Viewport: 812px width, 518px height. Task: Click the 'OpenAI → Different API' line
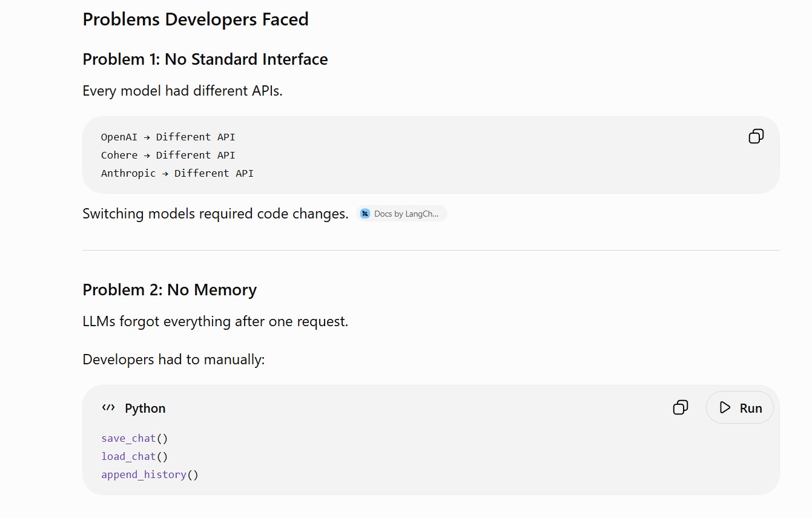168,137
